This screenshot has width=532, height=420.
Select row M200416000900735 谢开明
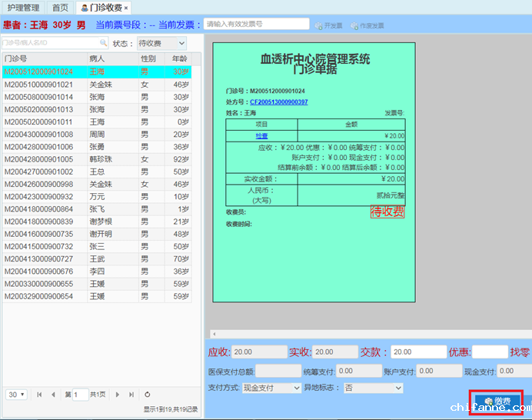tap(97, 234)
